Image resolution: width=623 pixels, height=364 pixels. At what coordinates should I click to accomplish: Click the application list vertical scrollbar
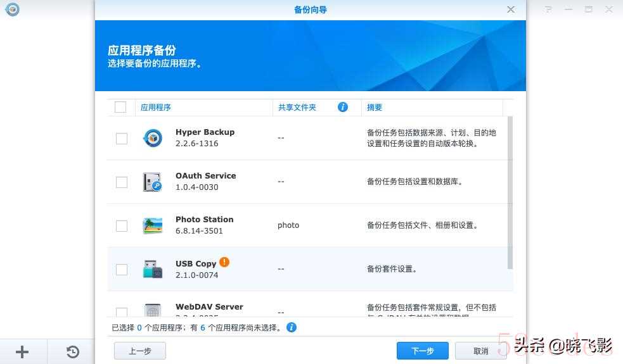point(510,193)
